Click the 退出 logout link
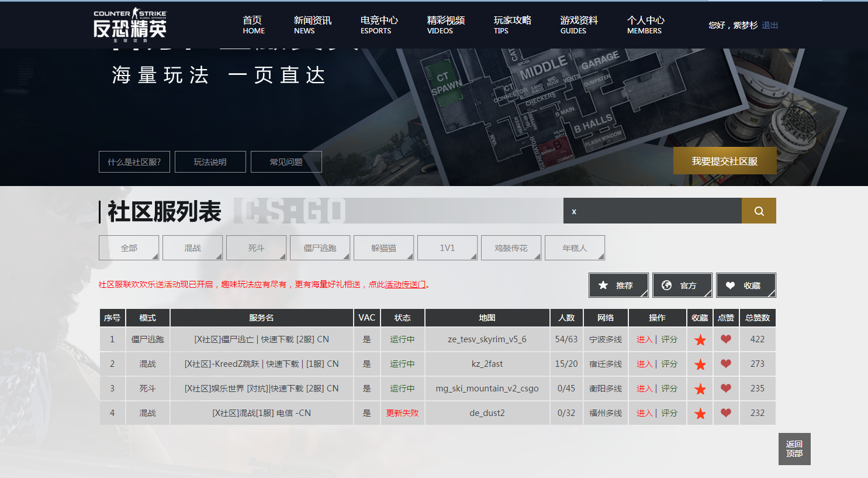The image size is (868, 478). pyautogui.click(x=769, y=25)
